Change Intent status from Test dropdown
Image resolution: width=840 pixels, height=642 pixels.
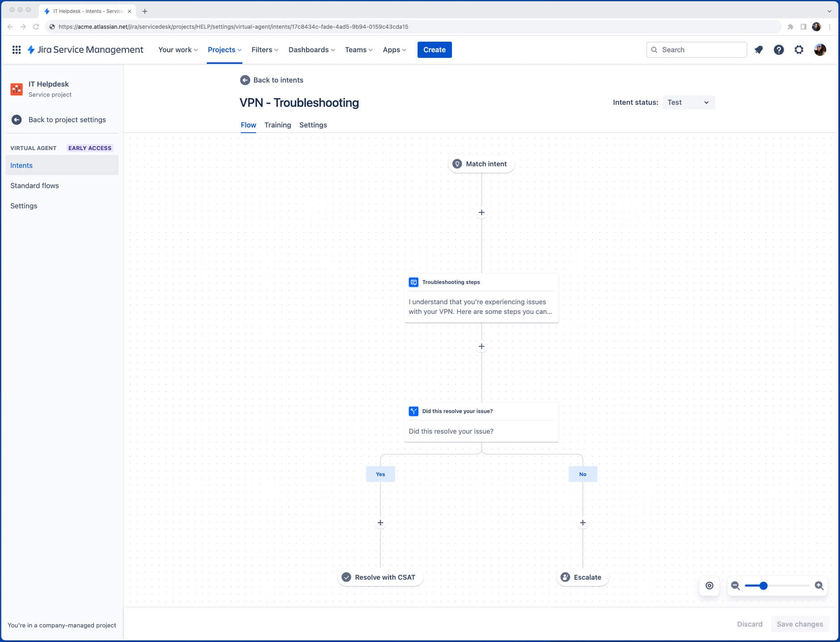pyautogui.click(x=688, y=102)
